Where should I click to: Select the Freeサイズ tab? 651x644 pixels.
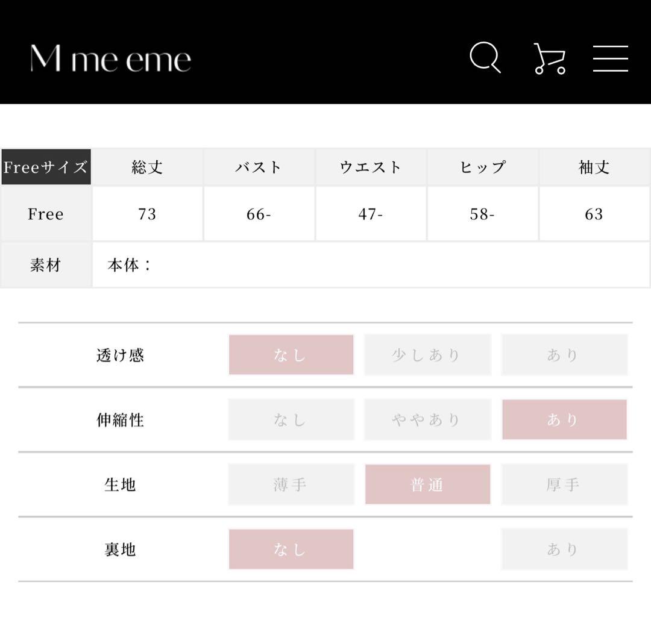click(x=46, y=167)
